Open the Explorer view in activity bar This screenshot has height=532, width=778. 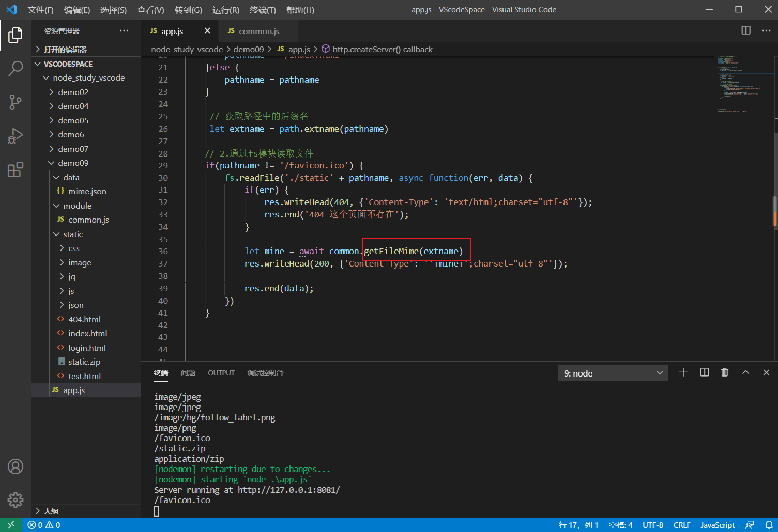pos(16,35)
